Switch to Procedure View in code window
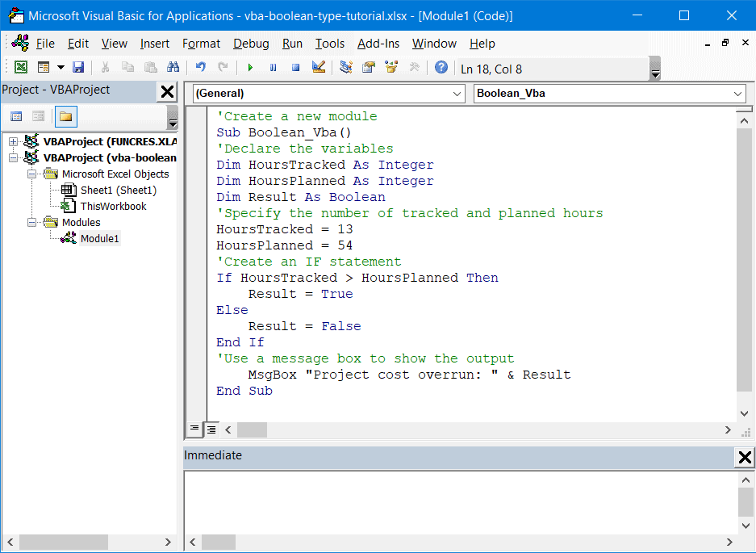Screen dimensions: 756x553 click(x=194, y=429)
